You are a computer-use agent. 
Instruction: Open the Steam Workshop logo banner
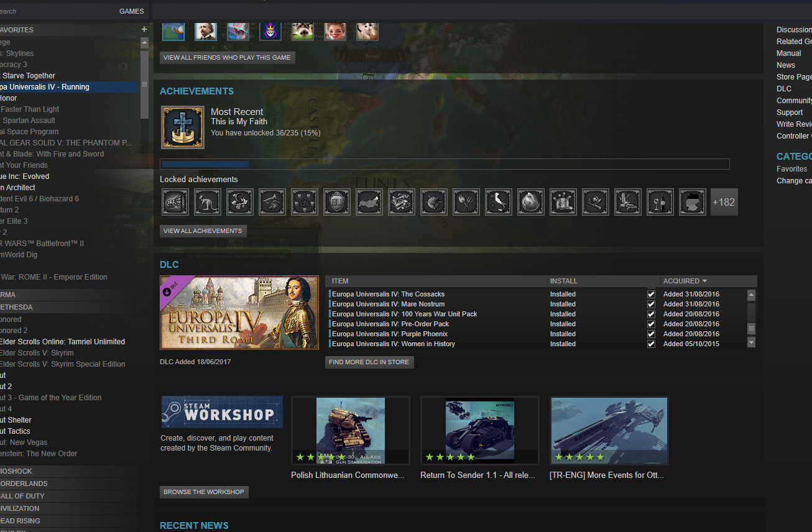[x=222, y=412]
